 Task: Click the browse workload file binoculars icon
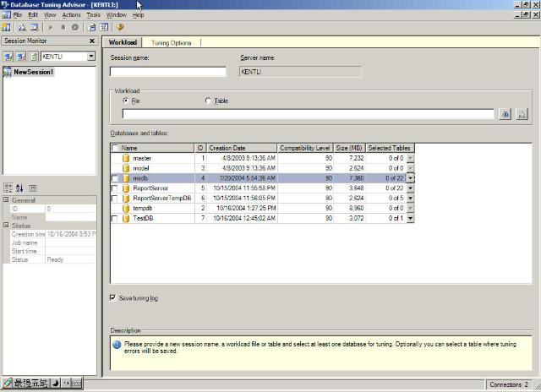[x=505, y=114]
